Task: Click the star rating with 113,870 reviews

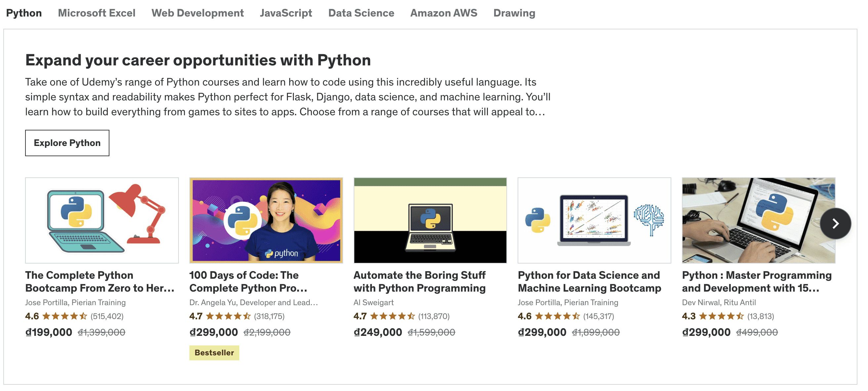Action: coord(401,316)
